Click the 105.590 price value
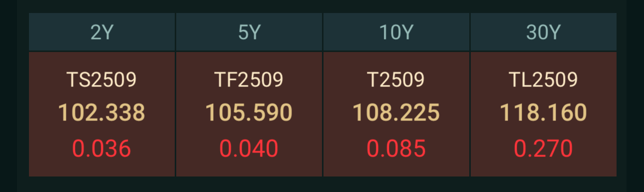 pyautogui.click(x=249, y=113)
